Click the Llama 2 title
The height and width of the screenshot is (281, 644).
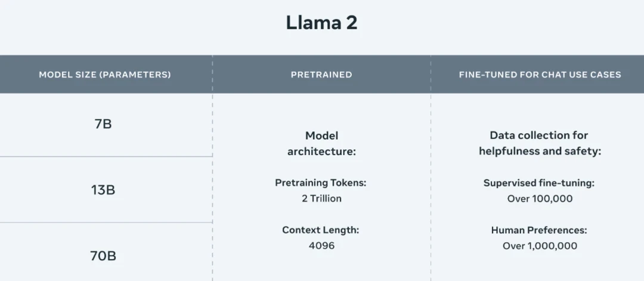[321, 23]
